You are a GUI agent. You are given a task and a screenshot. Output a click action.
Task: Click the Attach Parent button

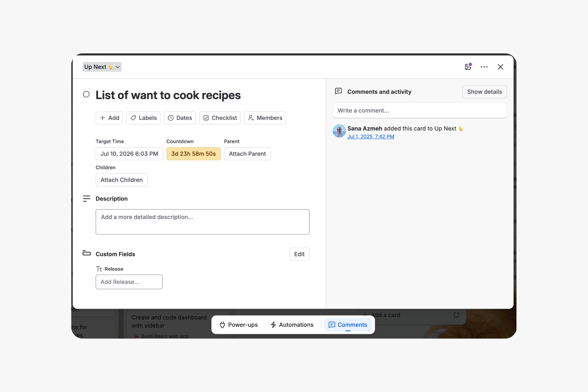[247, 154]
